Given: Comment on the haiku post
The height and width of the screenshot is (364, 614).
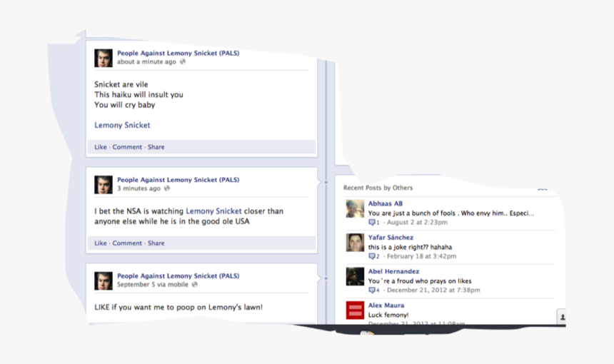Looking at the screenshot, I should [x=127, y=147].
